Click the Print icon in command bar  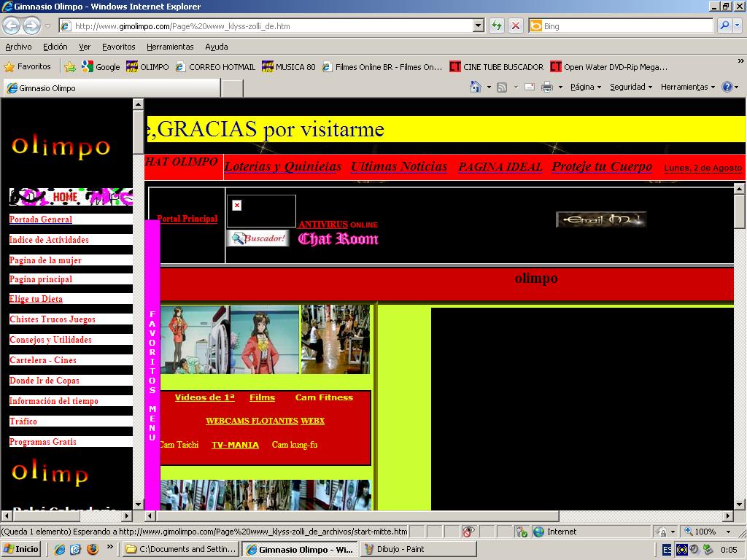pos(548,87)
